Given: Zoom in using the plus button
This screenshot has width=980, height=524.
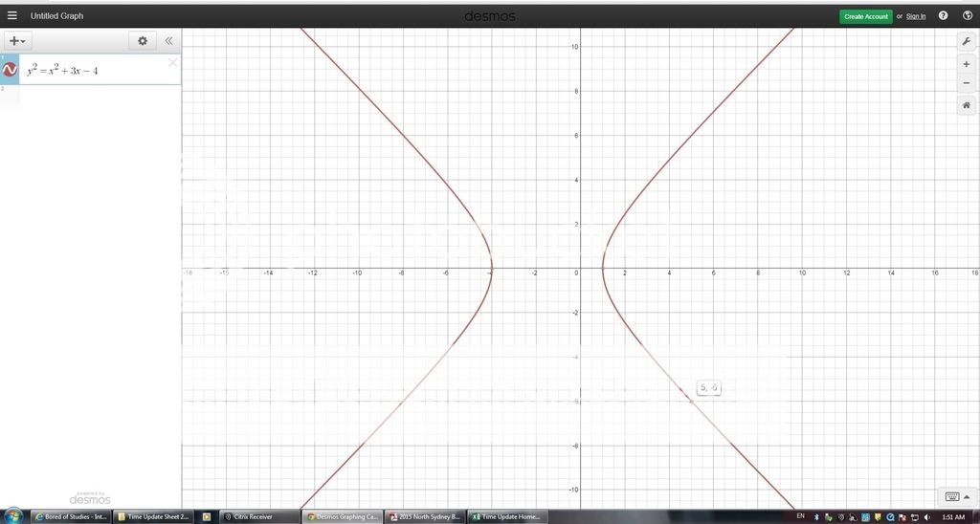Looking at the screenshot, I should 967,63.
